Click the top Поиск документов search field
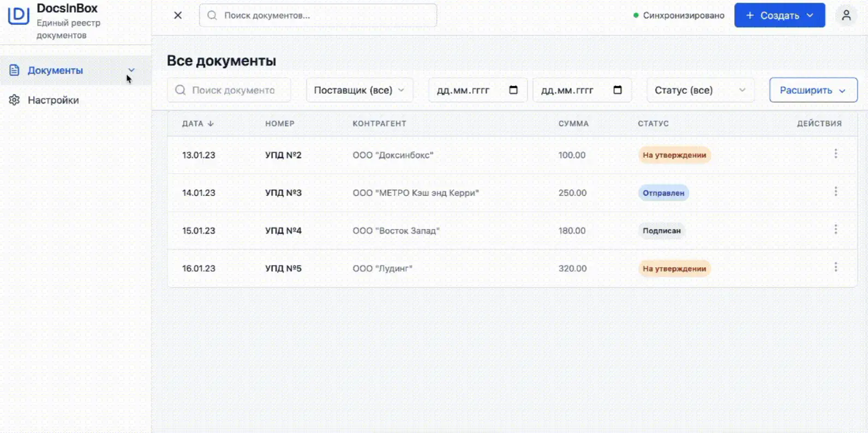 tap(318, 15)
